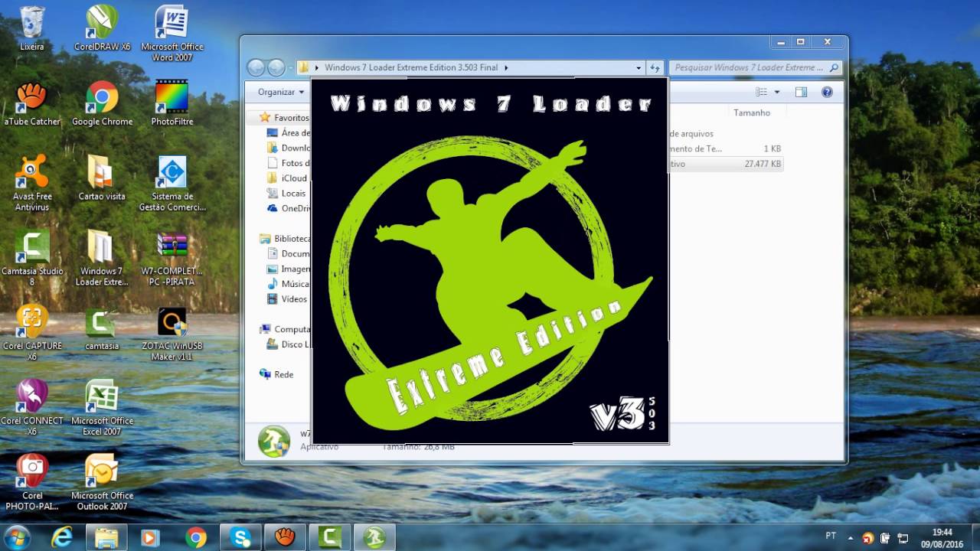The width and height of the screenshot is (980, 551).
Task: Select Locais in the navigation pane
Action: [x=286, y=193]
